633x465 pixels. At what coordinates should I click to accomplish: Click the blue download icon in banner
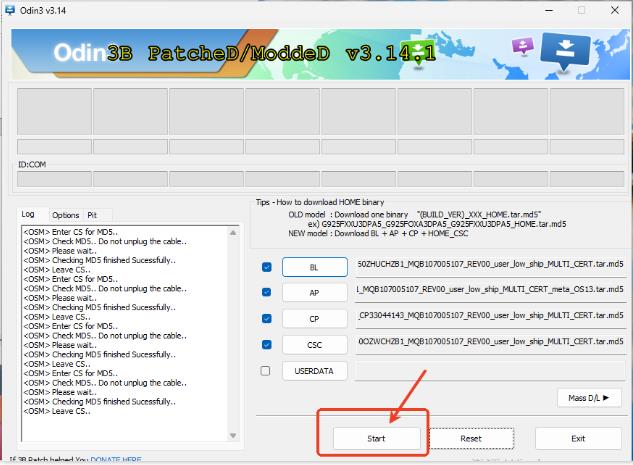point(565,52)
